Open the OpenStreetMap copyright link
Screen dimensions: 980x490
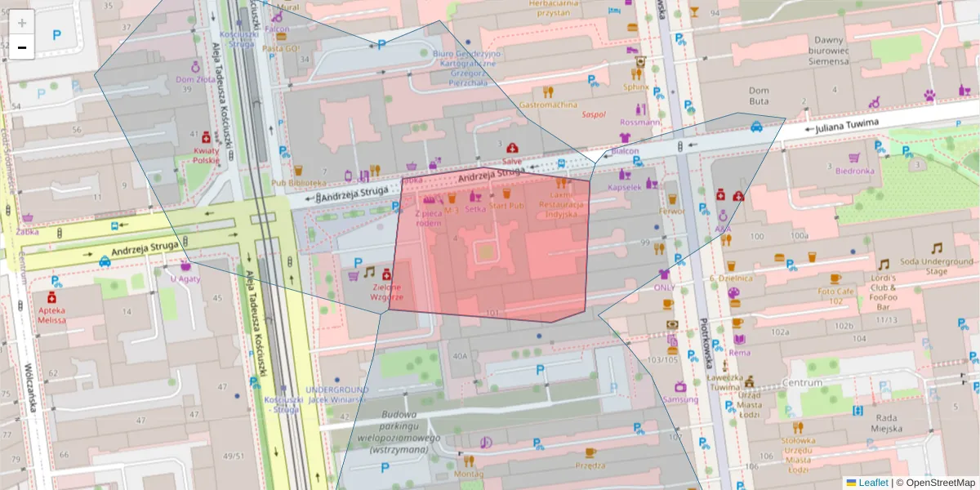[941, 483]
